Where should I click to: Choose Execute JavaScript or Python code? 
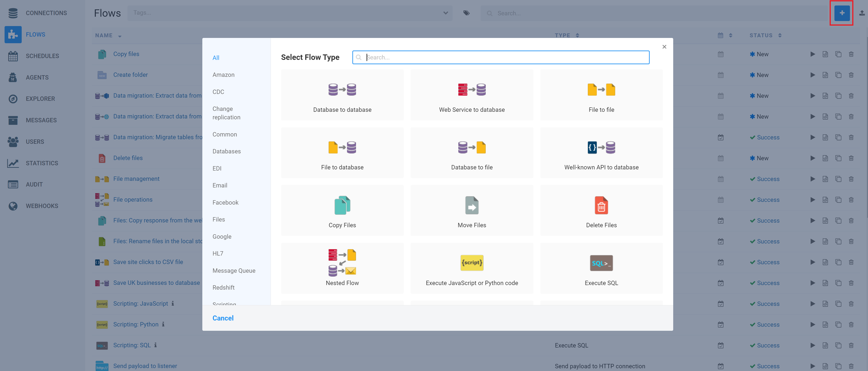tap(471, 268)
